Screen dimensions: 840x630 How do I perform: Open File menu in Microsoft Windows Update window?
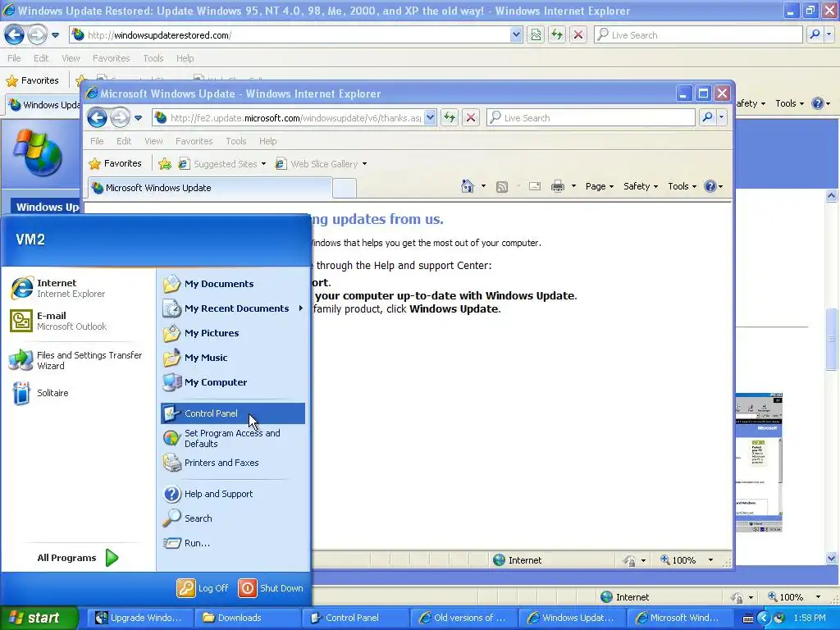[97, 141]
